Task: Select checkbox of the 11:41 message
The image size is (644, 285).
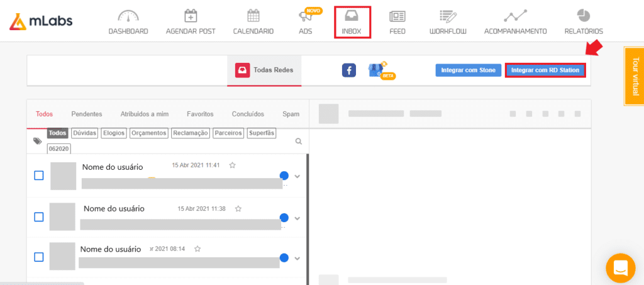Action: pyautogui.click(x=38, y=176)
